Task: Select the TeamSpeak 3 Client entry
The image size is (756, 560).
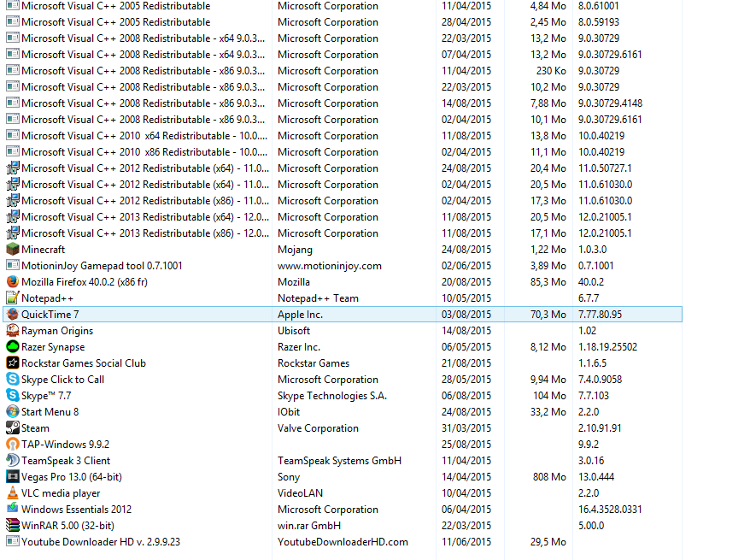Action: click(x=66, y=461)
